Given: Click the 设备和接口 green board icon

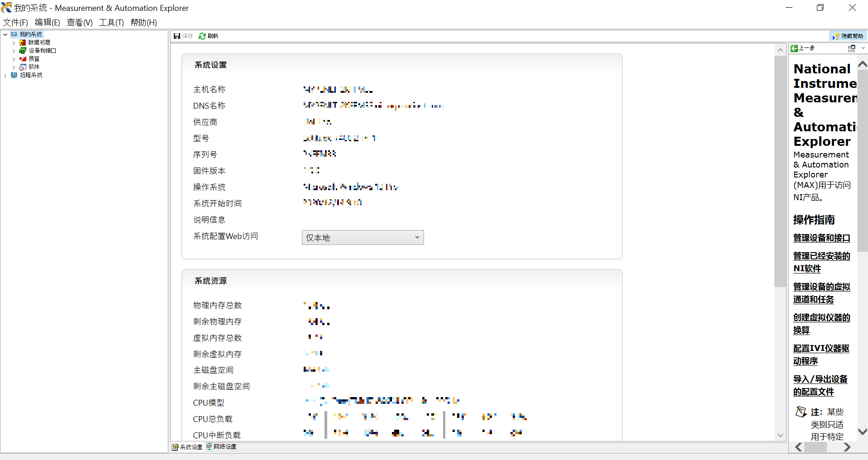Looking at the screenshot, I should (23, 51).
